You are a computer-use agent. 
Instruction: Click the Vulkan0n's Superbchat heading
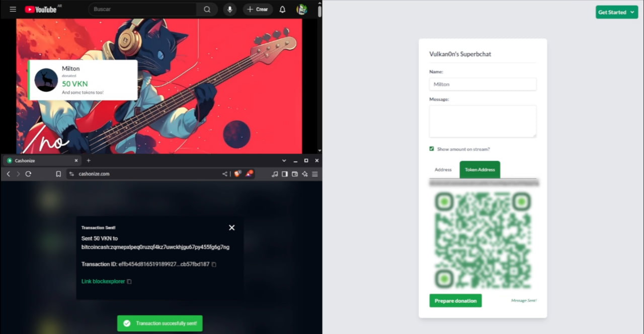click(460, 54)
